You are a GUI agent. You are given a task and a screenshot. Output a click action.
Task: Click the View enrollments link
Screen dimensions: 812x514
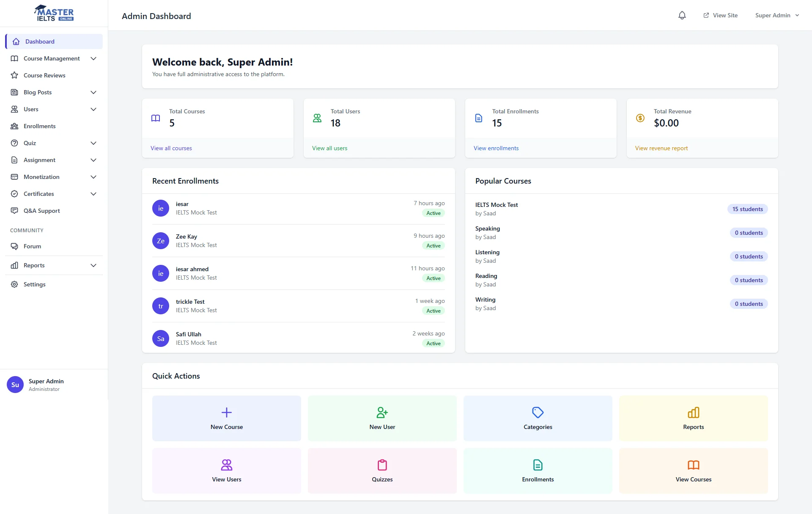(x=496, y=148)
